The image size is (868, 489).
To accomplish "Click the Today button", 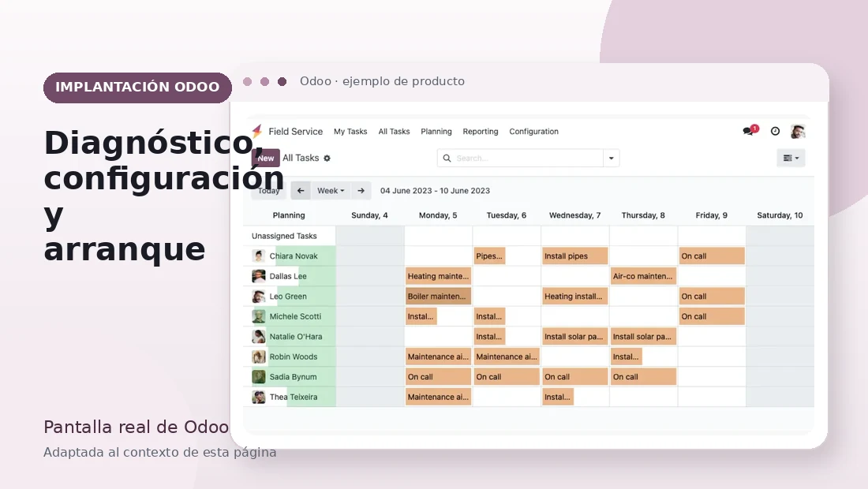I will click(269, 190).
